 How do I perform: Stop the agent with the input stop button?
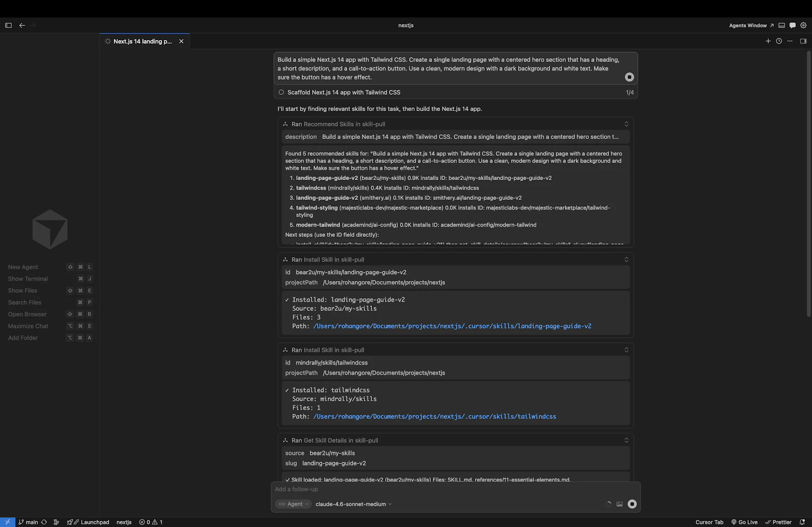[632, 504]
